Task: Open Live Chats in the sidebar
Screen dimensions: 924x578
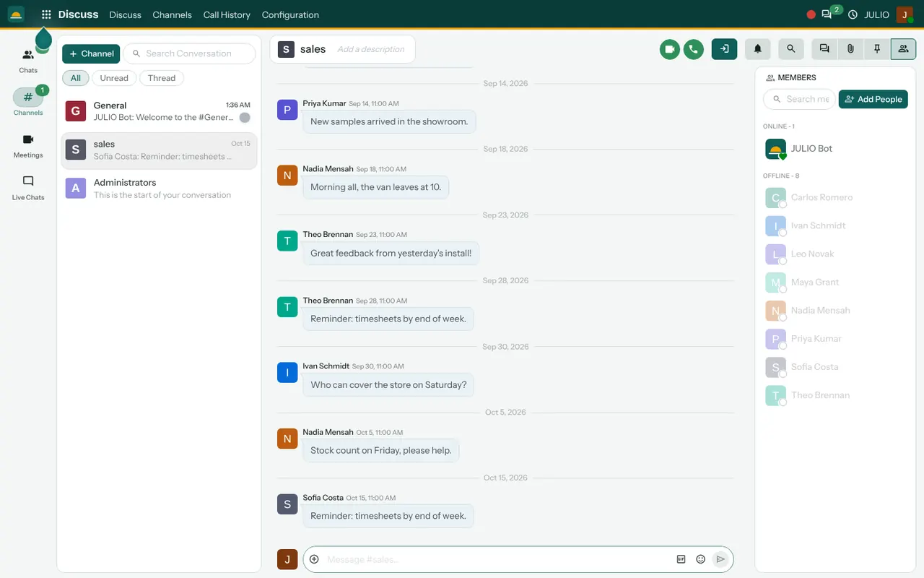Action: click(28, 188)
